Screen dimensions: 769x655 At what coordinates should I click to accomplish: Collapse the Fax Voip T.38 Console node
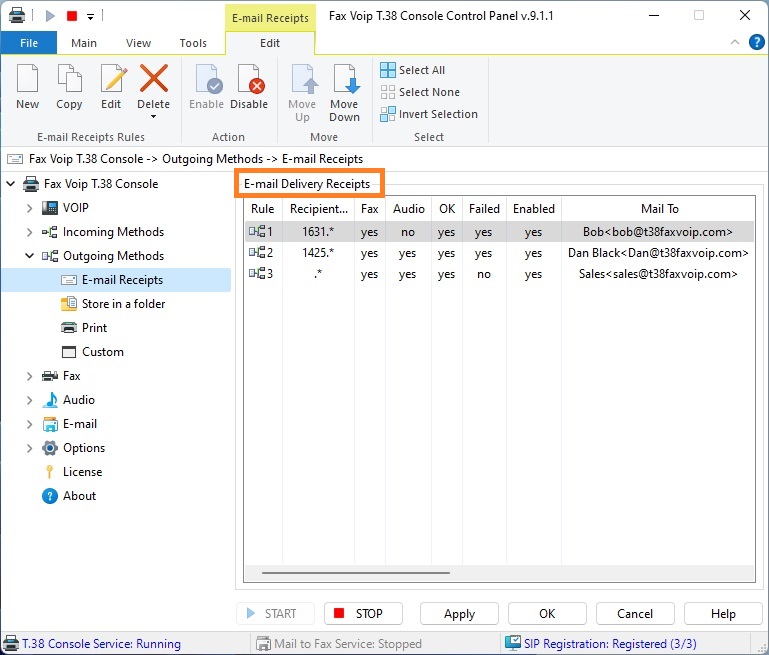10,184
